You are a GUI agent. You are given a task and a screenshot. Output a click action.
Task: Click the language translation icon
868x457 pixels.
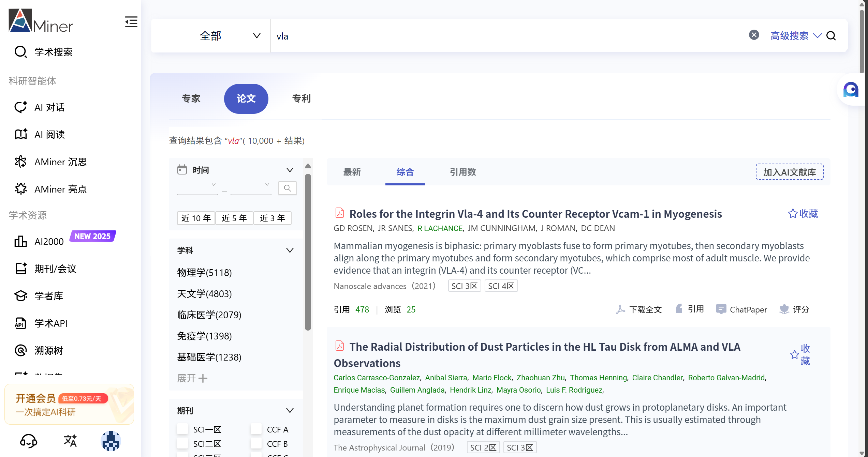[x=70, y=441]
